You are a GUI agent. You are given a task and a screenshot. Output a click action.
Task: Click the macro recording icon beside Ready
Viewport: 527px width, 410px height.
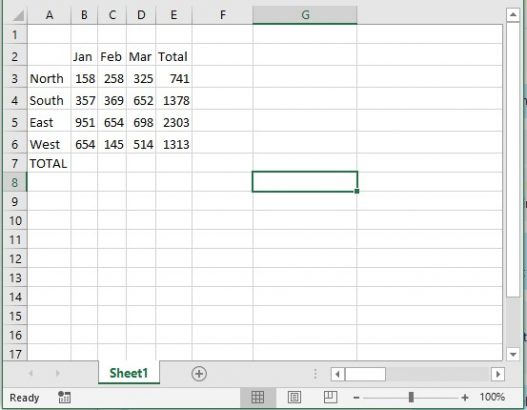pos(64,397)
